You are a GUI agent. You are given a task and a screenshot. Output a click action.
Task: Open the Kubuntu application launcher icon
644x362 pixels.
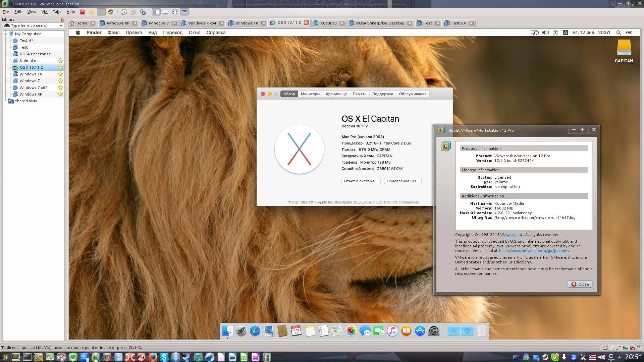(x=5, y=357)
